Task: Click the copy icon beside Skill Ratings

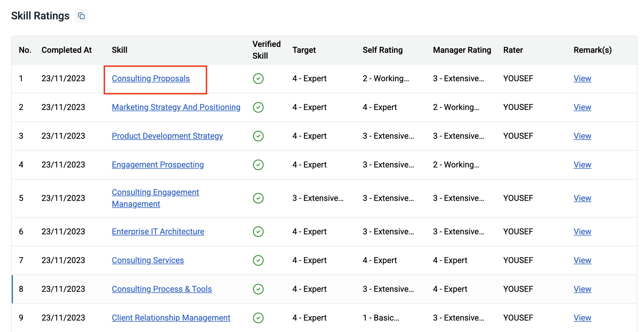Action: (x=81, y=16)
